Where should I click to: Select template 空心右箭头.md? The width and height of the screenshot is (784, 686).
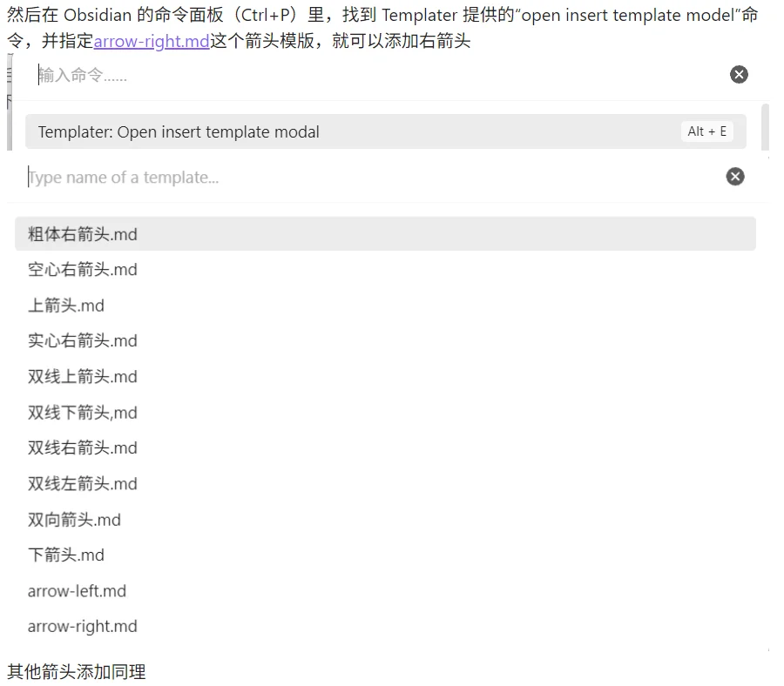point(385,270)
